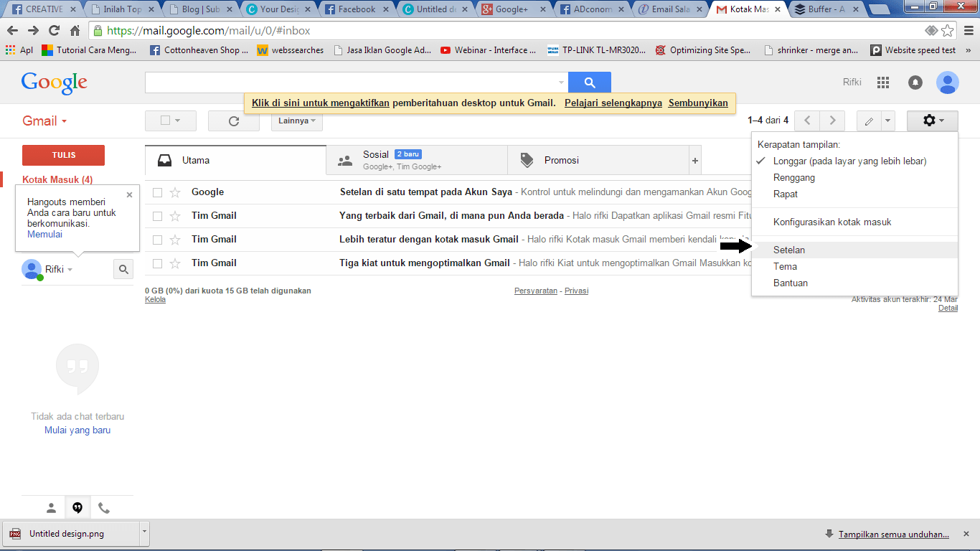The height and width of the screenshot is (551, 980).
Task: Go back in Chrome browser
Action: [x=12, y=31]
